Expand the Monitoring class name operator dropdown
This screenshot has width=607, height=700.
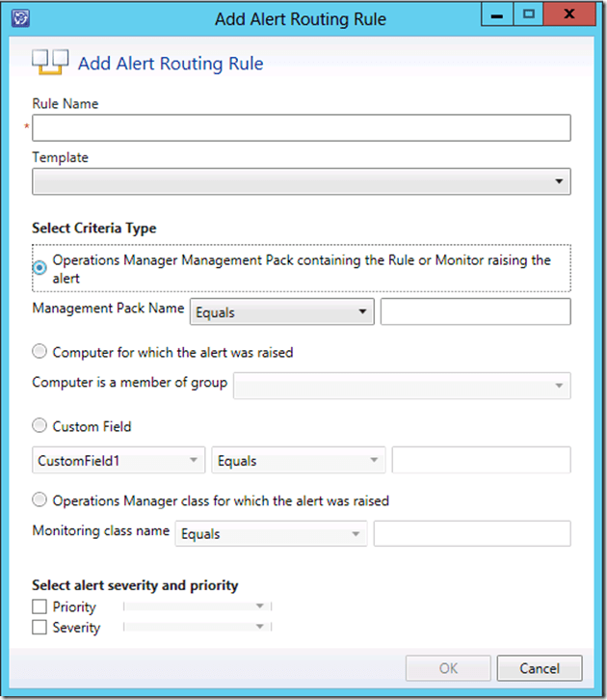tap(271, 534)
